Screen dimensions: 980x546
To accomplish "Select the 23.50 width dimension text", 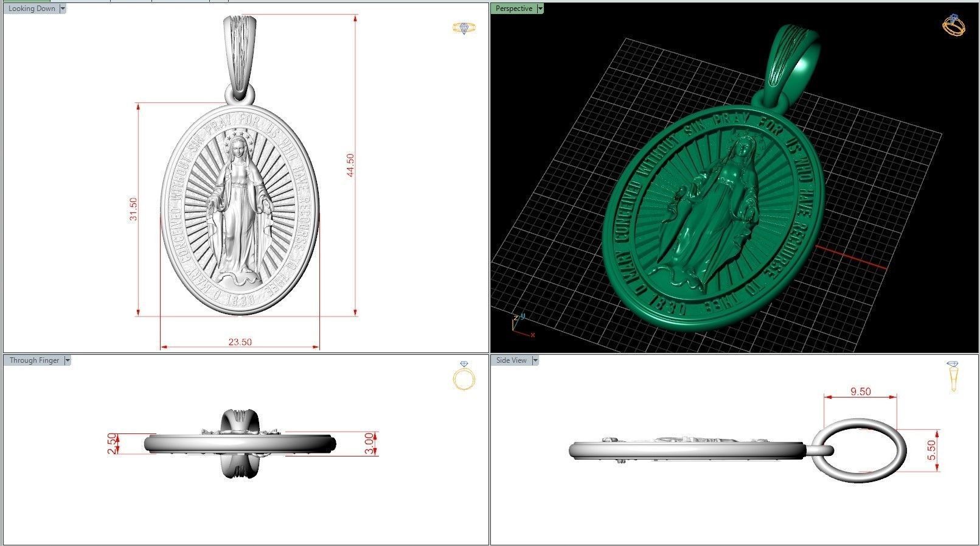I will click(240, 342).
